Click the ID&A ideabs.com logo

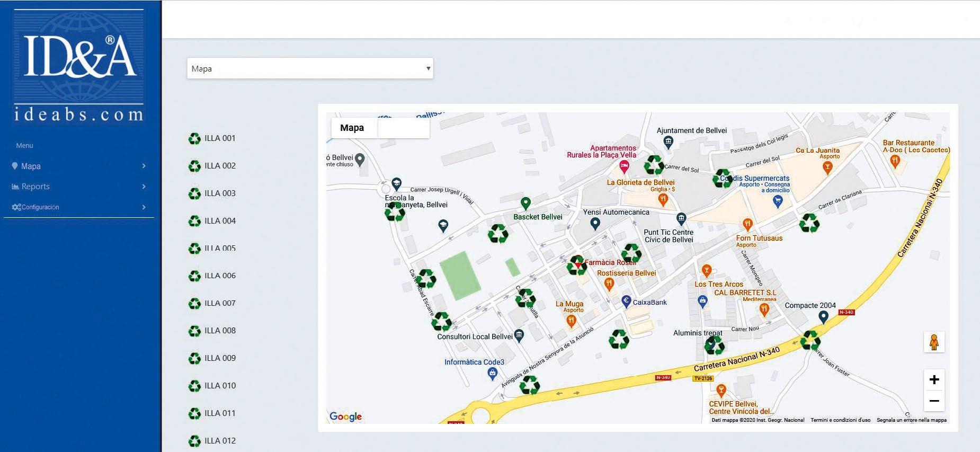pos(79,66)
